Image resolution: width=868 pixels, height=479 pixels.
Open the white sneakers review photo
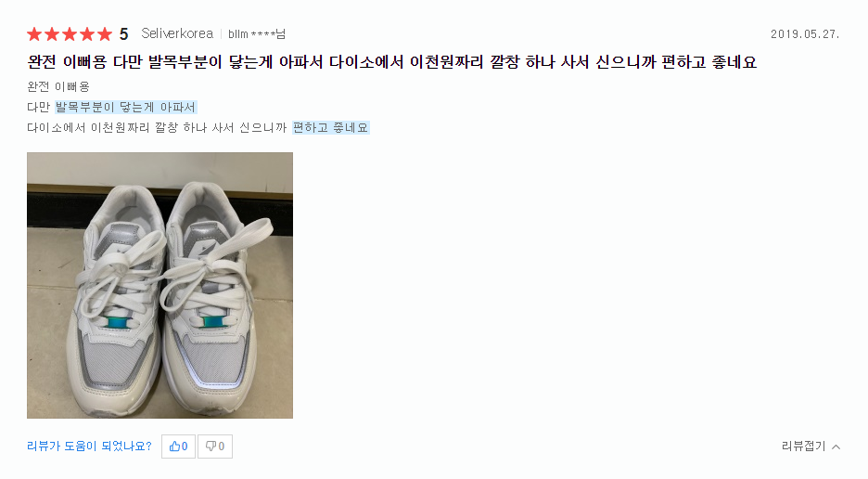[160, 286]
